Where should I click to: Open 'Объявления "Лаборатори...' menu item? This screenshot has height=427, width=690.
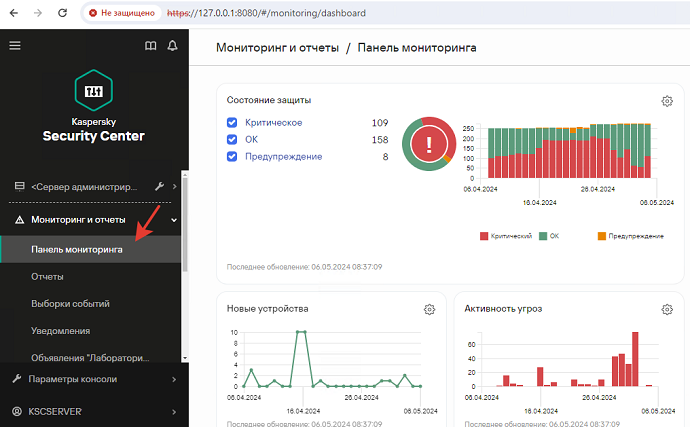point(90,358)
